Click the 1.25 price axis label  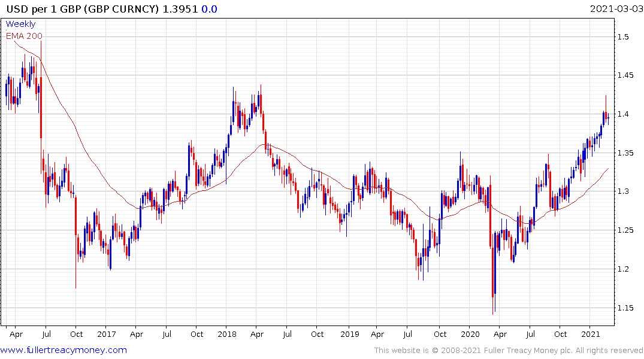tap(625, 230)
